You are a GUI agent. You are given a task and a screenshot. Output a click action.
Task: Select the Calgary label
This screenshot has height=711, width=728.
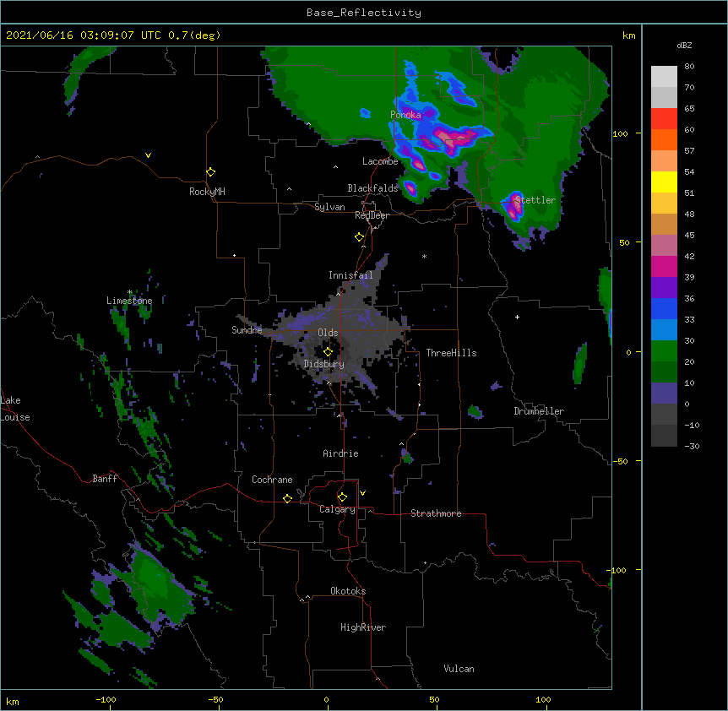(x=337, y=509)
